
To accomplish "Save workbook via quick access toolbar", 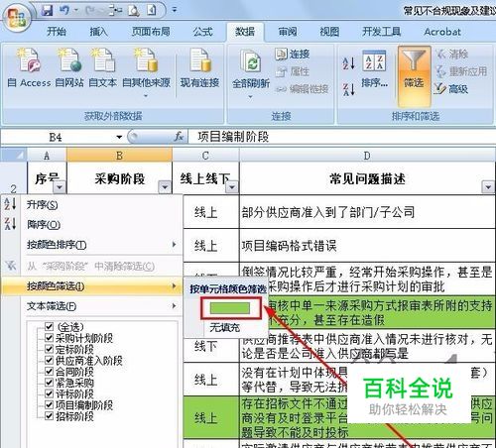I will pos(48,11).
